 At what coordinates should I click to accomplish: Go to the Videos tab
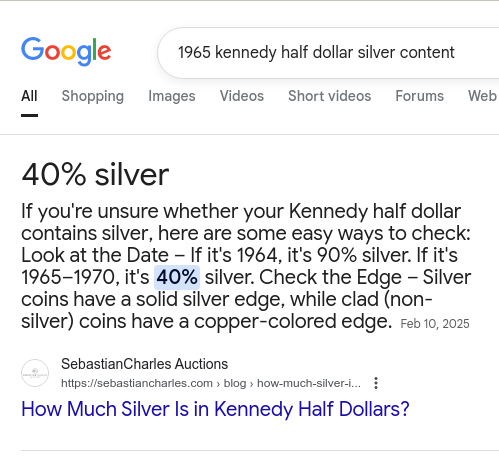[242, 96]
